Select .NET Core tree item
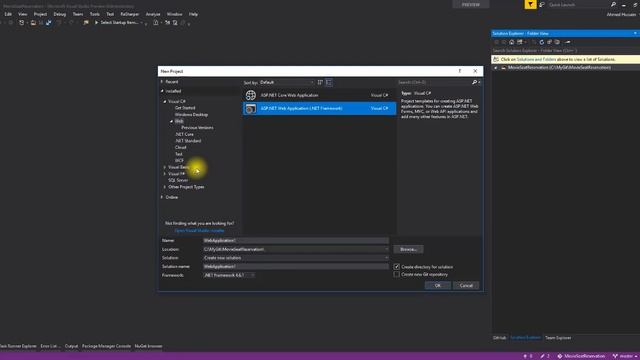The image size is (640, 360). tap(184, 134)
